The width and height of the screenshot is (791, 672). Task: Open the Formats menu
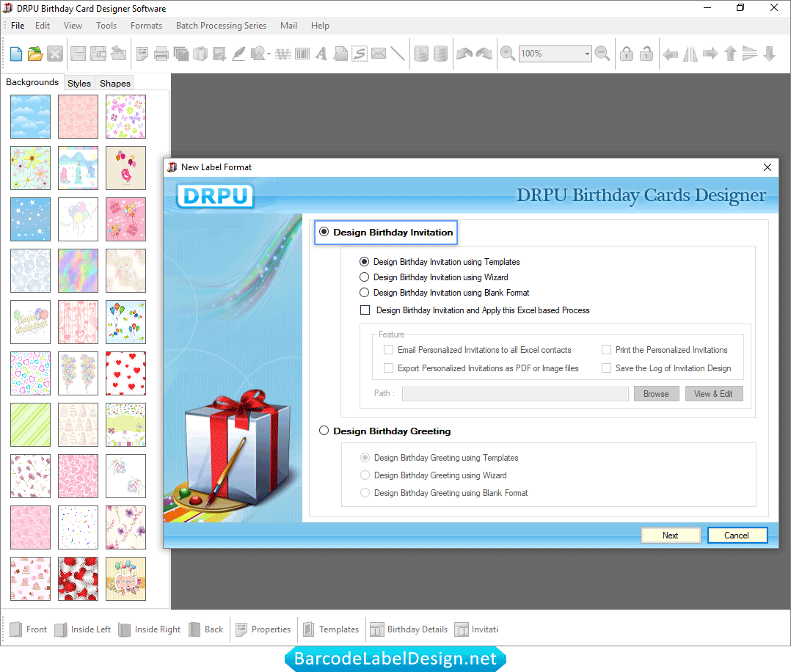coord(146,25)
